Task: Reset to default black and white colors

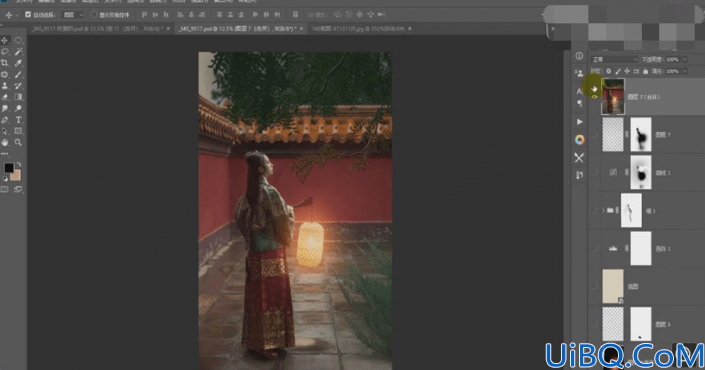Action: point(5,178)
